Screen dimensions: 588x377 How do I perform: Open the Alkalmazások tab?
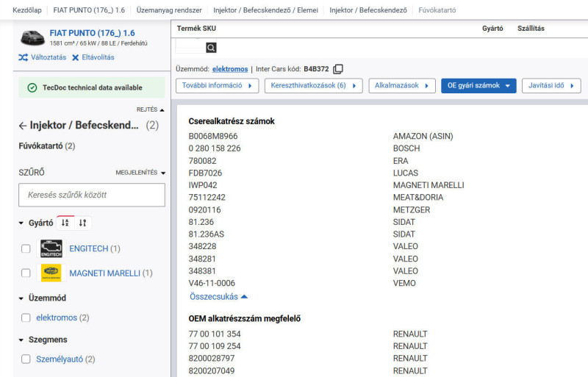[402, 85]
